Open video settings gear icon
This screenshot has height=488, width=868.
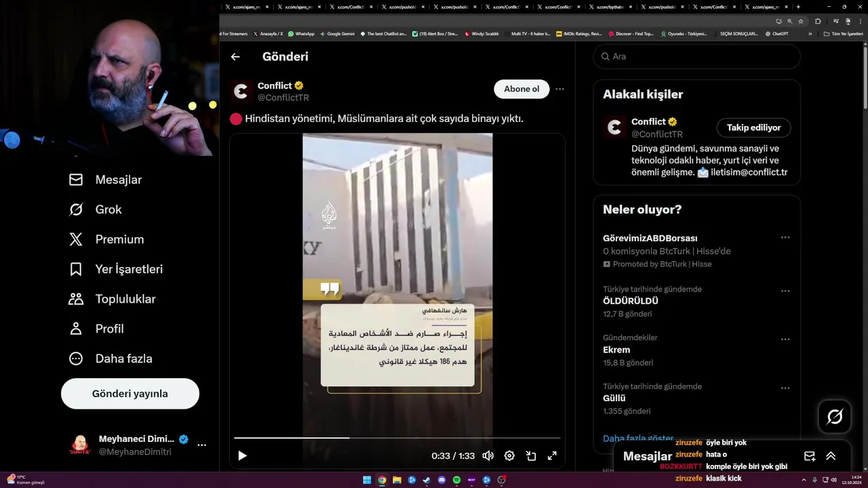coord(509,456)
